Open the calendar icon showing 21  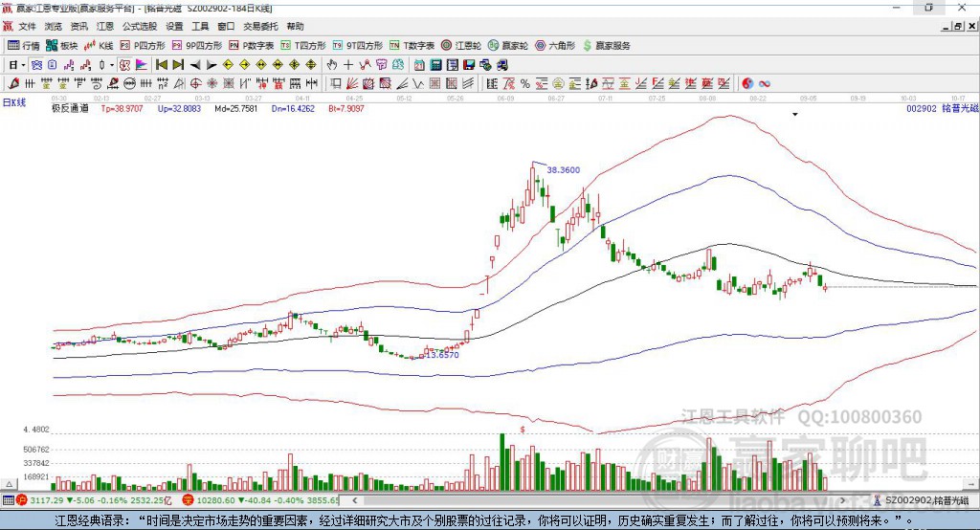[x=419, y=65]
